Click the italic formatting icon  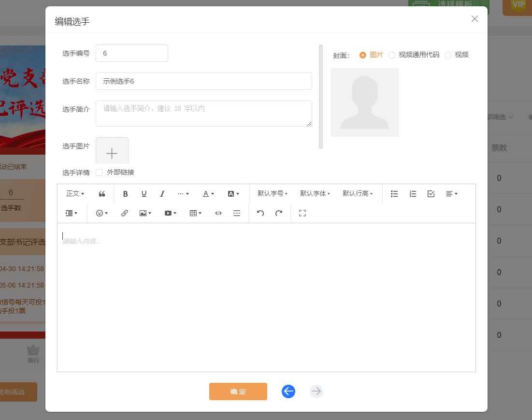pyautogui.click(x=162, y=194)
